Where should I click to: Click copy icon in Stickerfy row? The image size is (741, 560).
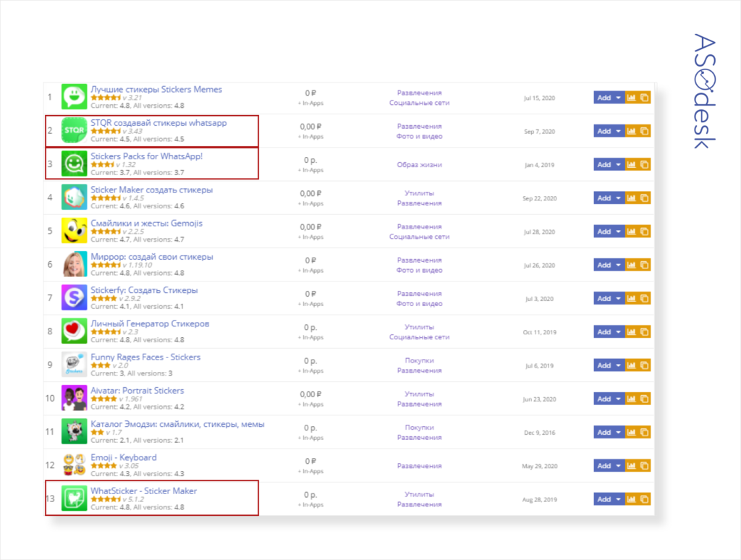click(644, 298)
